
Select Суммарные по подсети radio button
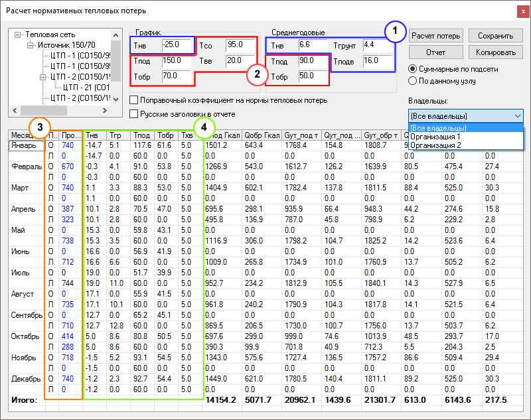tap(414, 68)
